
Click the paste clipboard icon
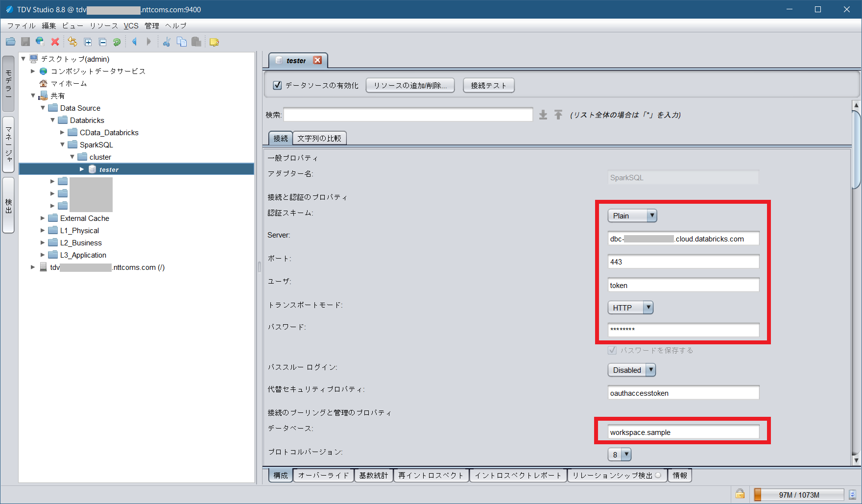tap(196, 42)
